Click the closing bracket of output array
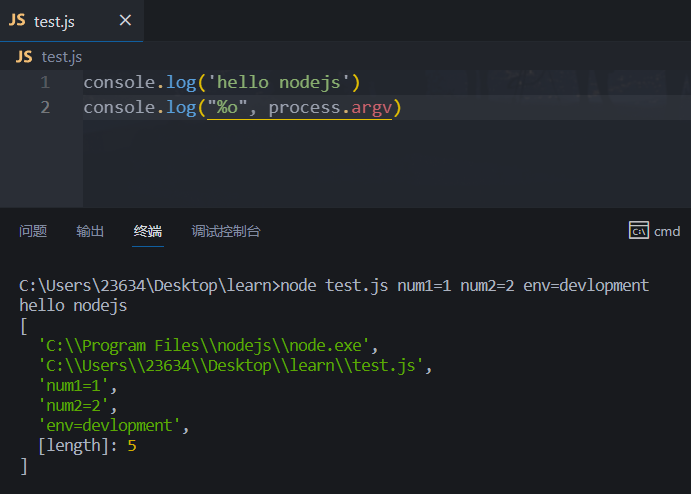Screen dimensions: 691x494 coord(24,466)
